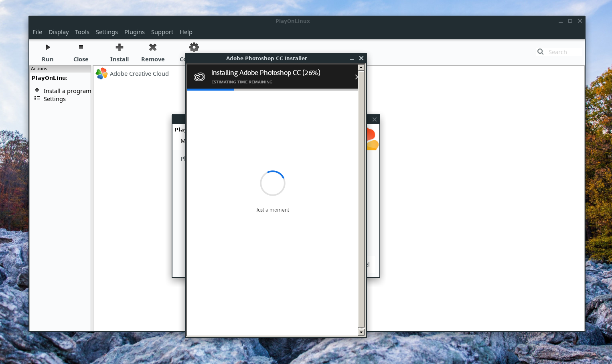The width and height of the screenshot is (612, 364).
Task: Click the Adobe Photoshop CC Installer title bar
Action: pyautogui.click(x=266, y=59)
